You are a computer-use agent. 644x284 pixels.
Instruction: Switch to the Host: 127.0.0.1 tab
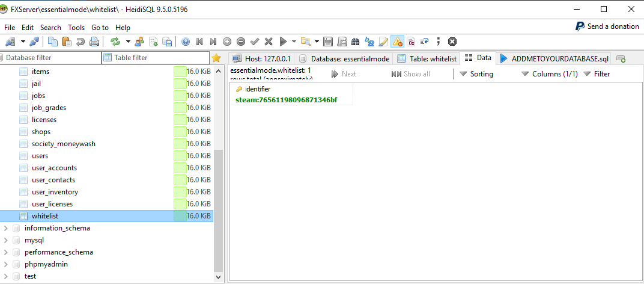tap(262, 58)
